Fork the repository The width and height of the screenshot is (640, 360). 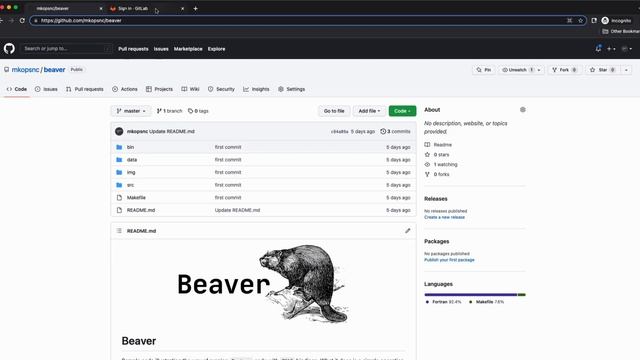pyautogui.click(x=564, y=70)
